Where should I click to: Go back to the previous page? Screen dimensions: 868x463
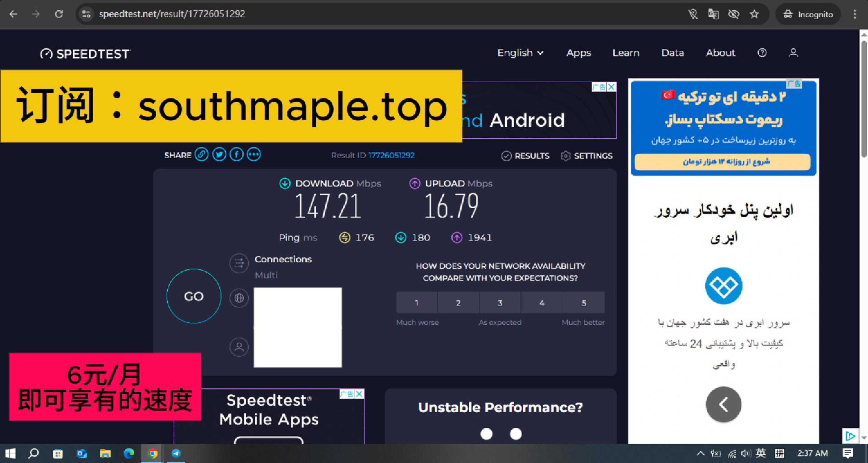click(x=13, y=14)
